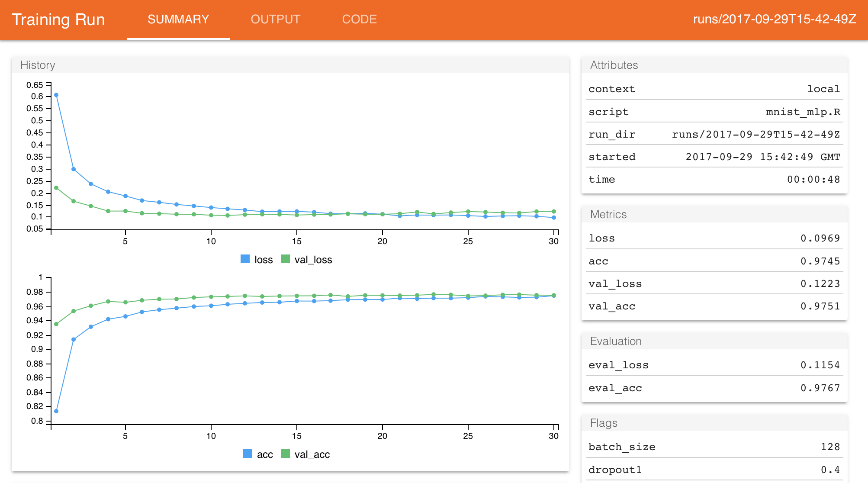Screen dimensions: 868x483
Task: Toggle the green val_acc legend swatch
Action: (x=285, y=454)
